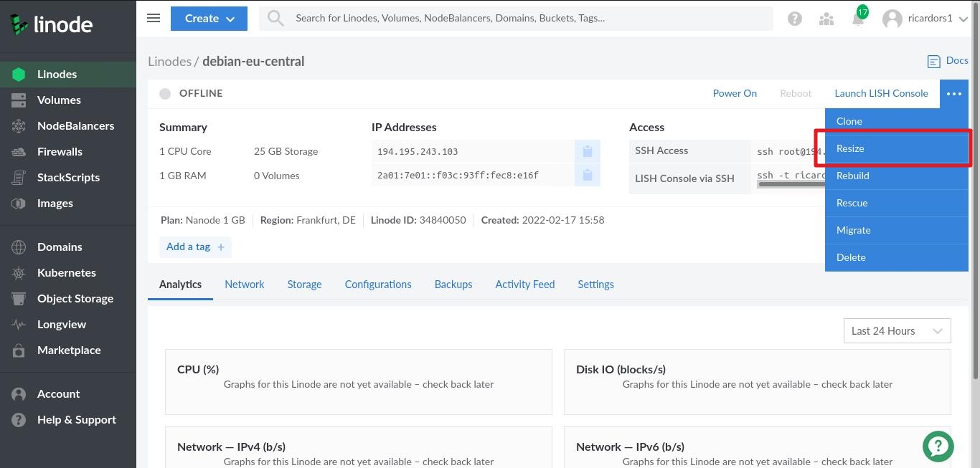Image resolution: width=980 pixels, height=468 pixels.
Task: Click the Images sidebar icon
Action: click(x=19, y=204)
